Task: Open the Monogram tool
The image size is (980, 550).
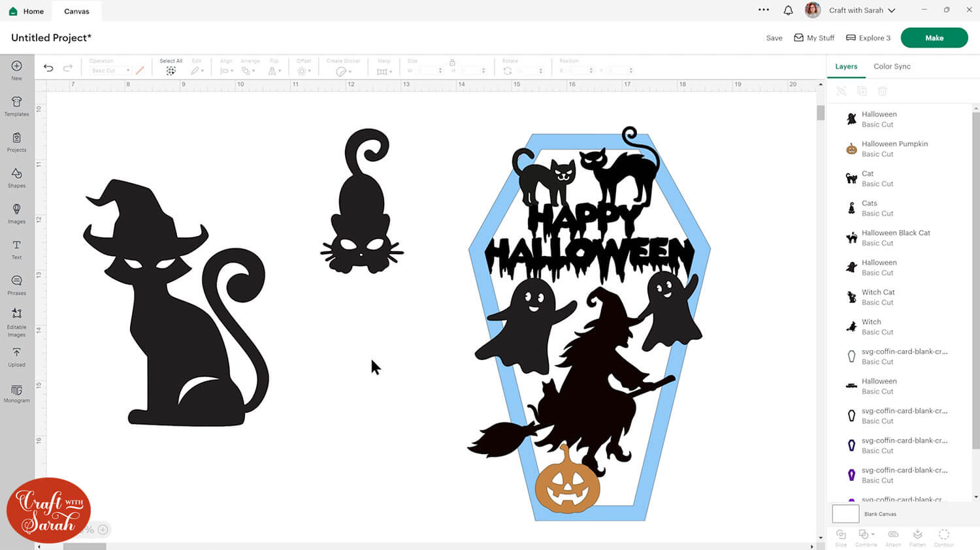Action: tap(17, 393)
